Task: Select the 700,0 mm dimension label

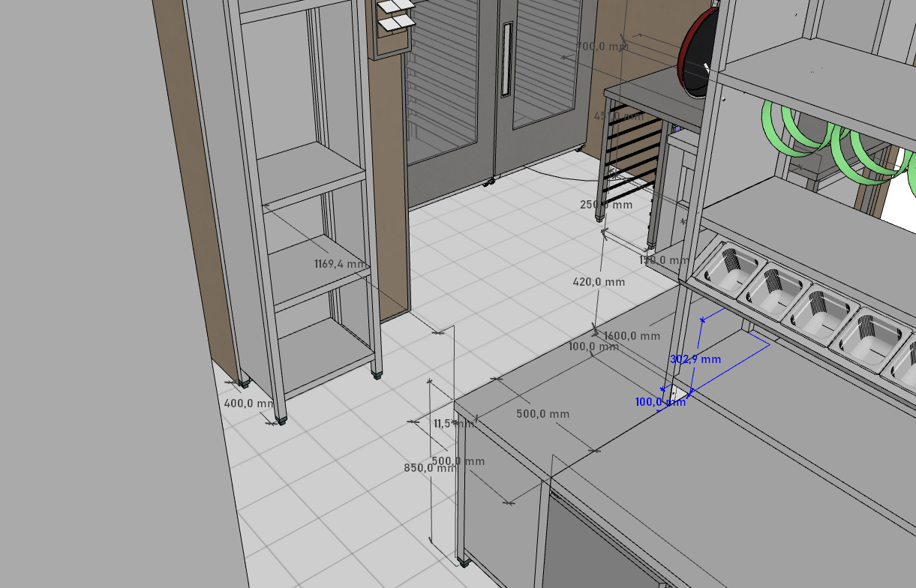Action: 602,46
